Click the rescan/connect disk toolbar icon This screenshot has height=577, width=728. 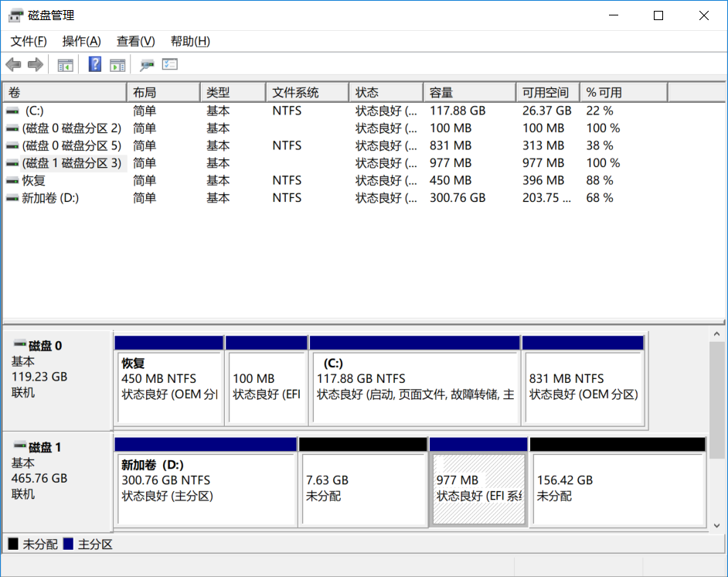(x=147, y=65)
